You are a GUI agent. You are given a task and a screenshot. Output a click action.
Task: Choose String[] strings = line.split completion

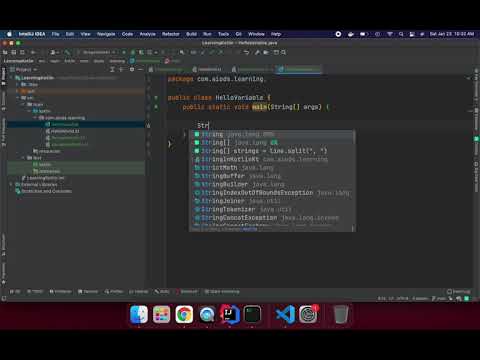pos(272,151)
